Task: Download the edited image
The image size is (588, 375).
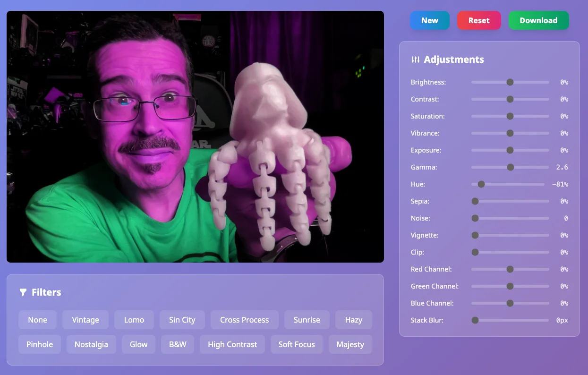Action: coord(538,20)
